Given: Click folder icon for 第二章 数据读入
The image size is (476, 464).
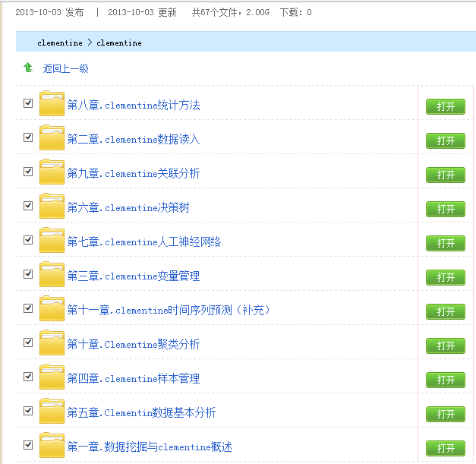Looking at the screenshot, I should [x=52, y=137].
